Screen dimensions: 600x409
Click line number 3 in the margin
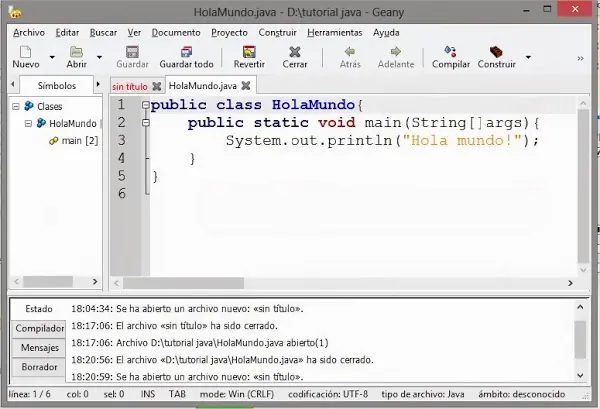(121, 140)
